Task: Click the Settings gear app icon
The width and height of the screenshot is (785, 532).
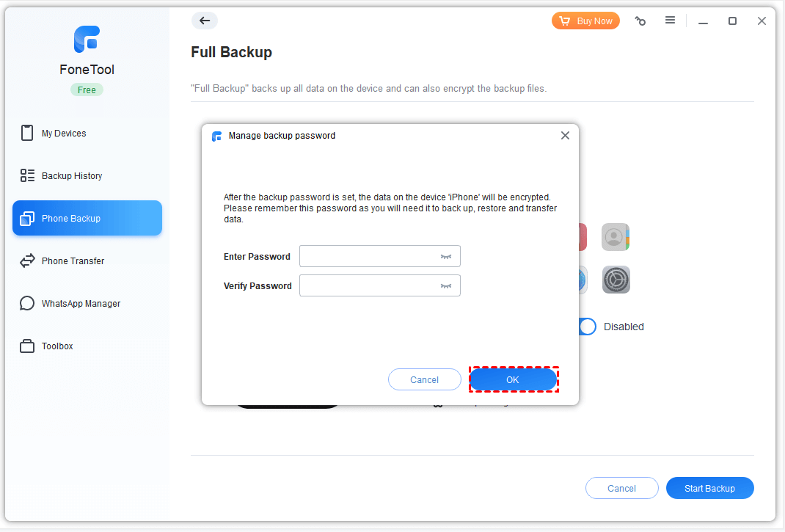Action: 616,280
